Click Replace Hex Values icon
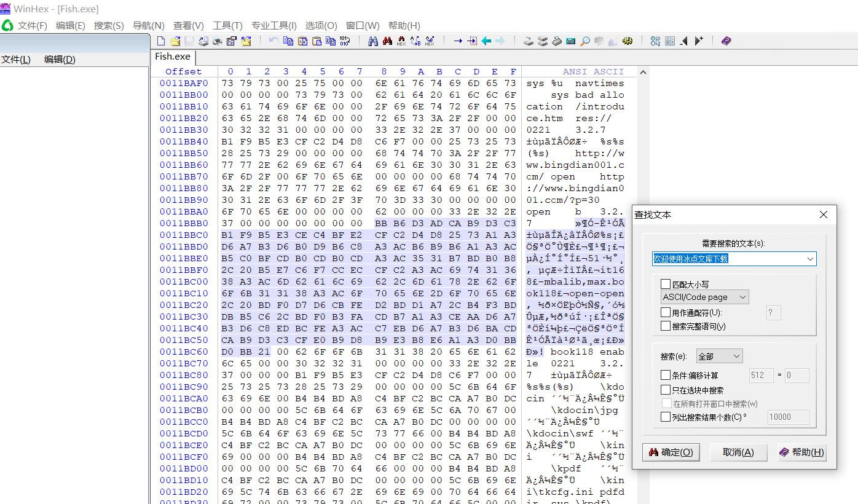Viewport: 858px width, 504px height. [430, 41]
